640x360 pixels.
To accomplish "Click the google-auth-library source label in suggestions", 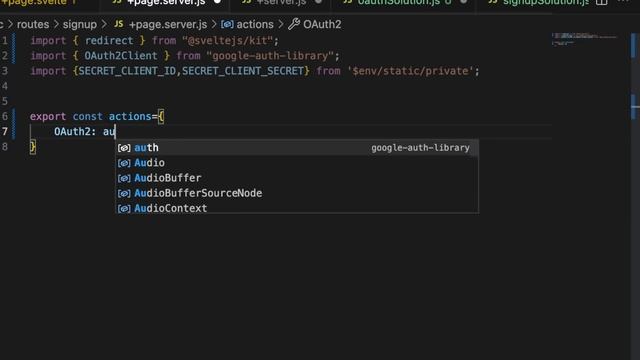I will [x=420, y=148].
